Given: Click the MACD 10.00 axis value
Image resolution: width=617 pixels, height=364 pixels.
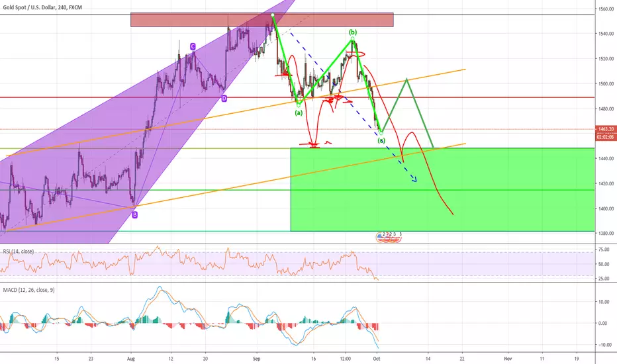Looking at the screenshot, I should tap(604, 302).
